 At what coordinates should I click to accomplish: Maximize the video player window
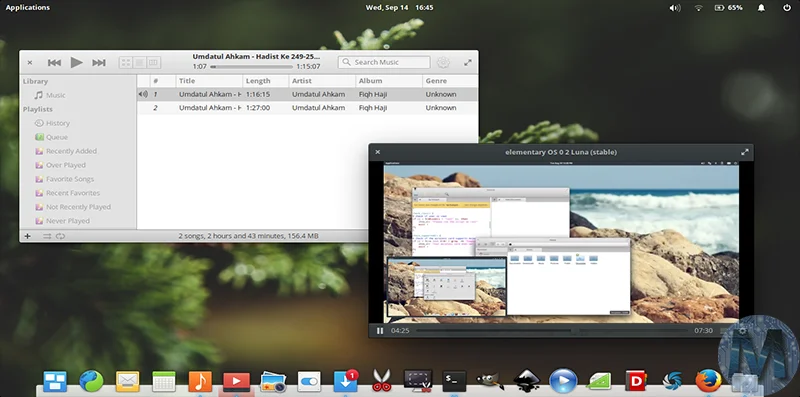(745, 152)
